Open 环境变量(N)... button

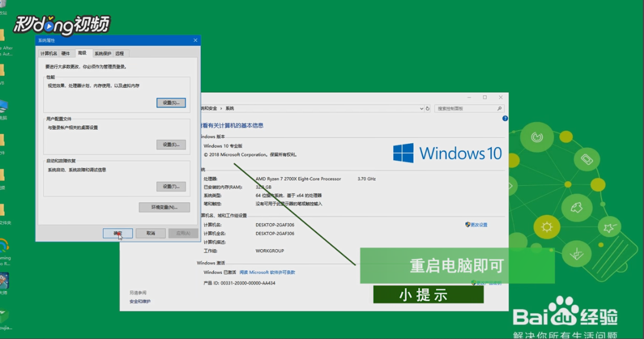pyautogui.click(x=165, y=207)
